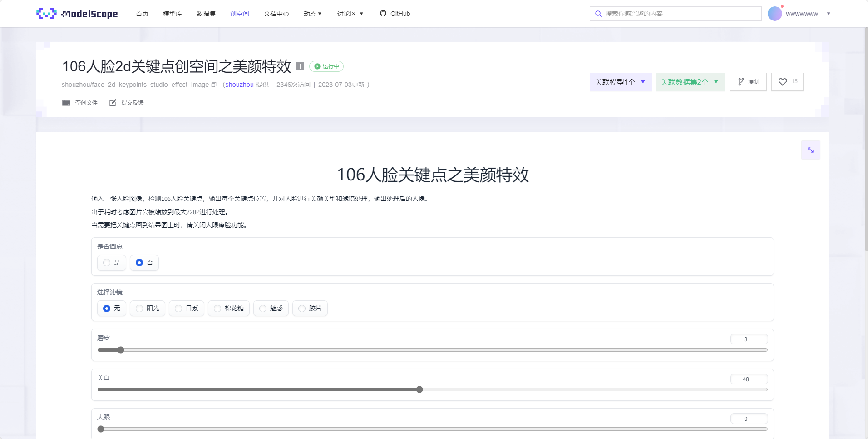Image resolution: width=868 pixels, height=439 pixels.
Task: Select 否 for 是否画点
Action: [144, 263]
